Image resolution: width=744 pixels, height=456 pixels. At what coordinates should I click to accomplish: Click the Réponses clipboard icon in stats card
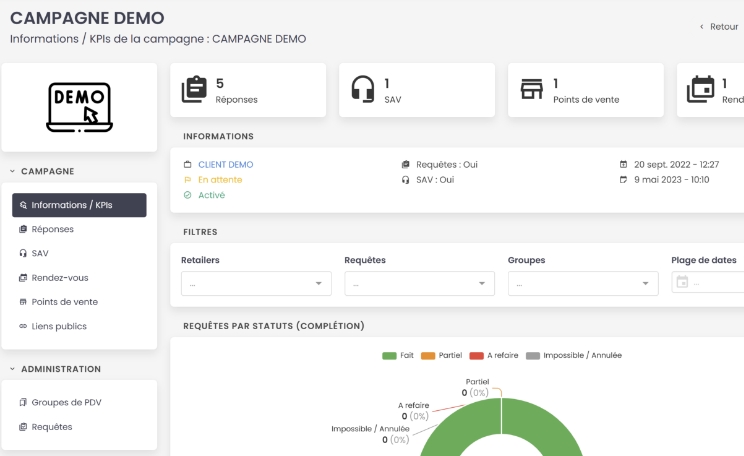[x=194, y=89]
